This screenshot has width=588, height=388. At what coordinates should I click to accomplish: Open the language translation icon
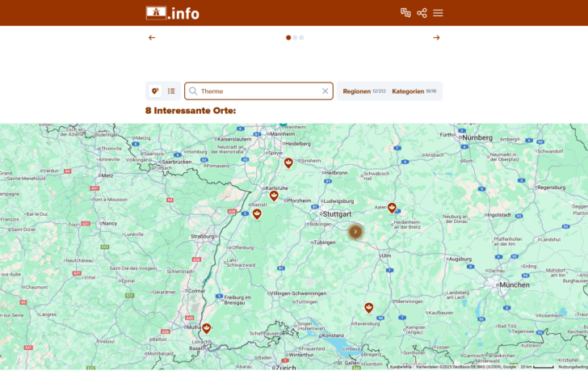pos(405,13)
